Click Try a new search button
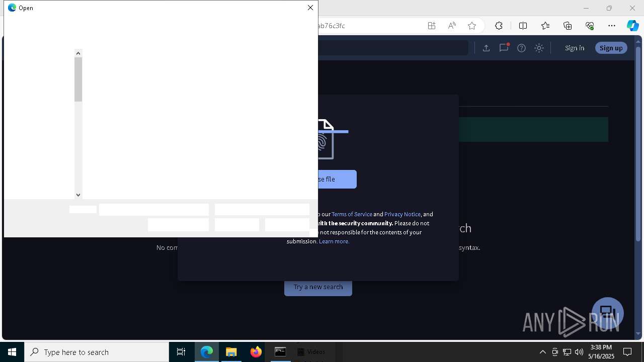The height and width of the screenshot is (362, 644). pyautogui.click(x=318, y=287)
